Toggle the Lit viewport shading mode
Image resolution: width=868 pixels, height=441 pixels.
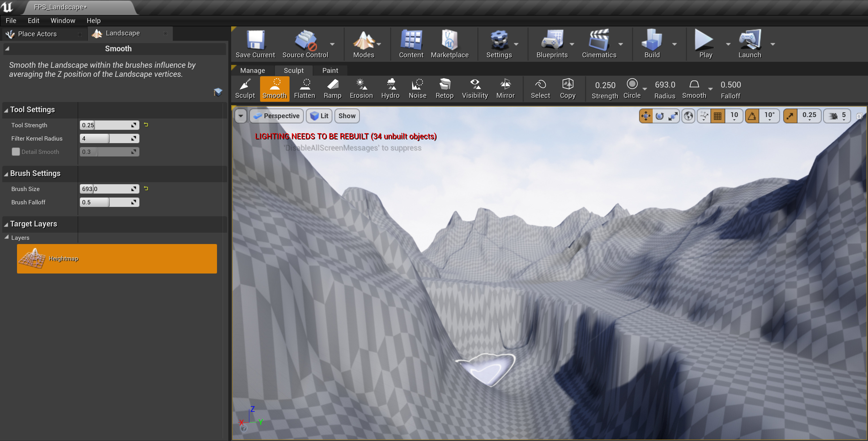pyautogui.click(x=319, y=116)
